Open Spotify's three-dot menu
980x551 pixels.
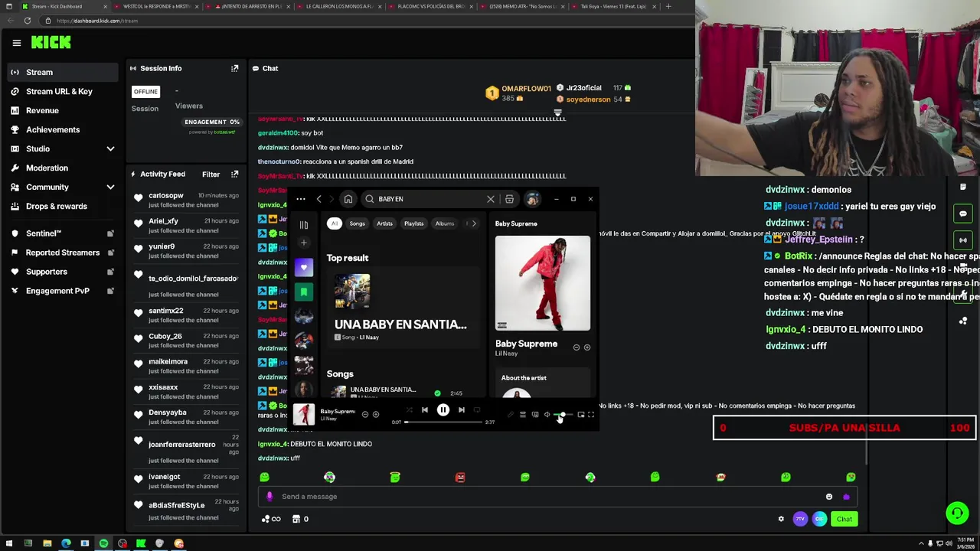[300, 199]
